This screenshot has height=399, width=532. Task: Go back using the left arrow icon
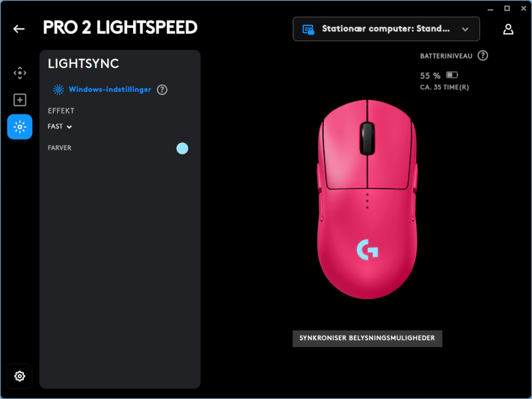(19, 29)
